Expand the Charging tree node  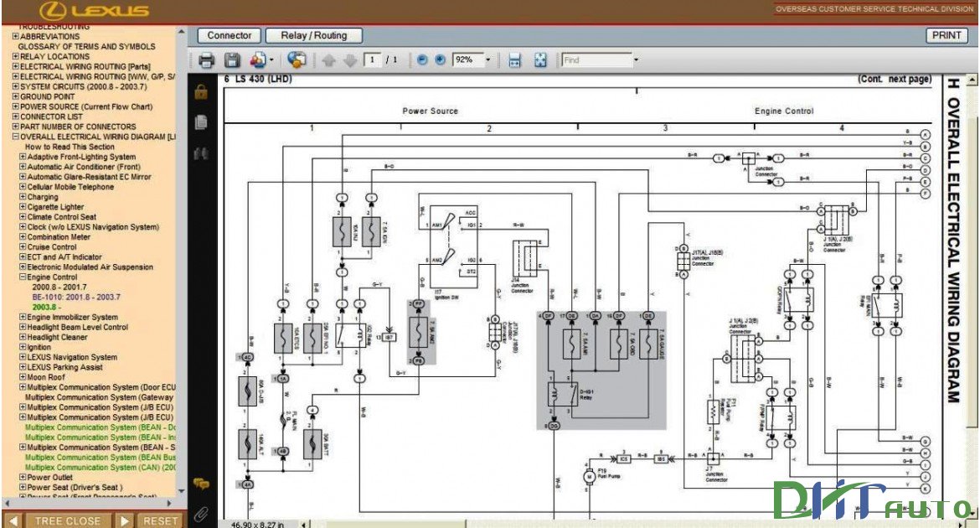23,196
